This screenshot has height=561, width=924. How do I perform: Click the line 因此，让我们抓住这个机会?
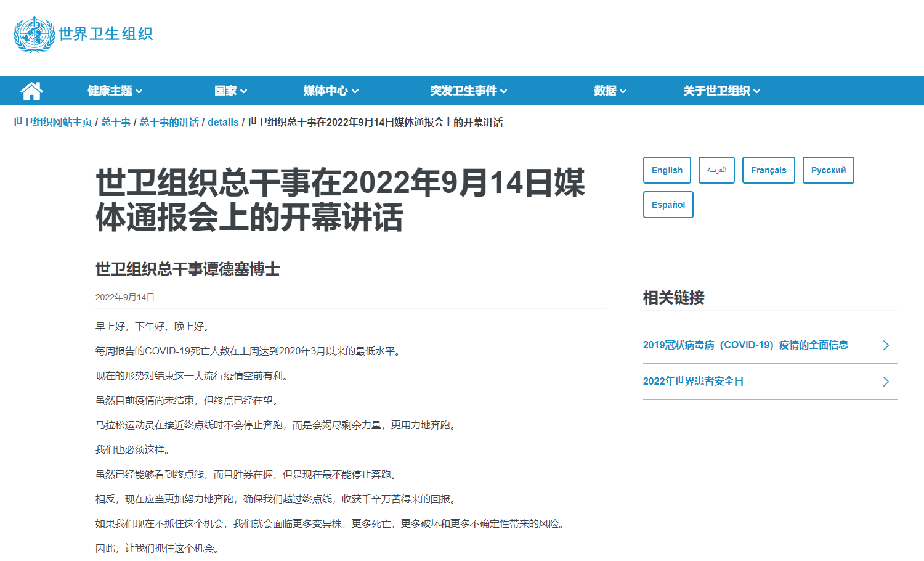point(159,549)
